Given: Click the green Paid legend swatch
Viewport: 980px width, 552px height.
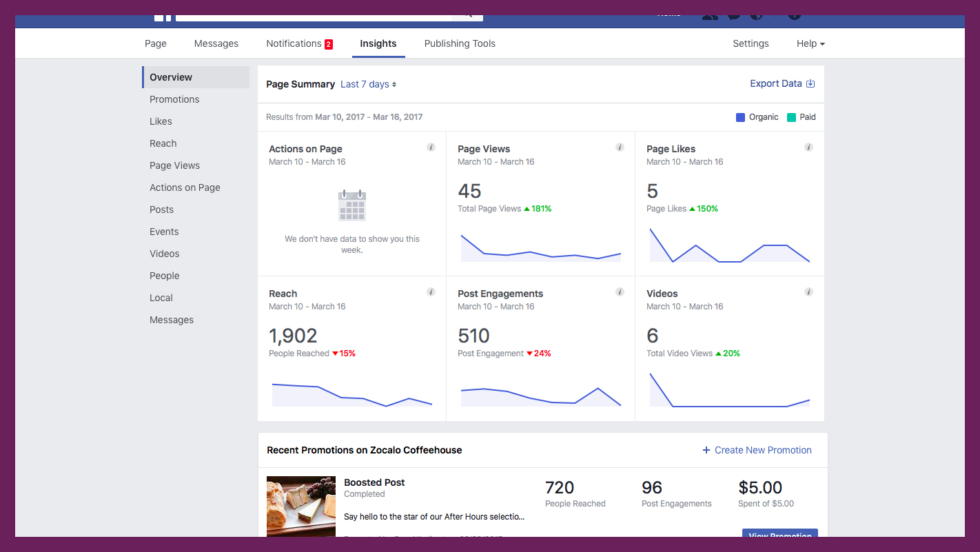Looking at the screenshot, I should coord(791,117).
